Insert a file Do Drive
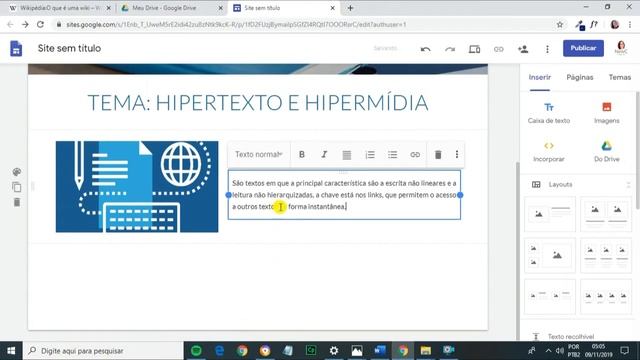Image resolution: width=640 pixels, height=360 pixels. [607, 151]
